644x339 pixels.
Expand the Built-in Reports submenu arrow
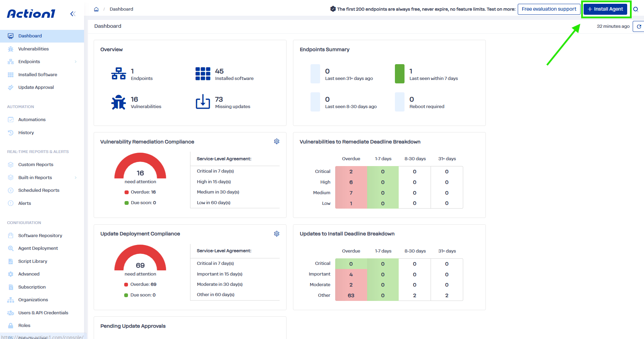click(x=75, y=178)
